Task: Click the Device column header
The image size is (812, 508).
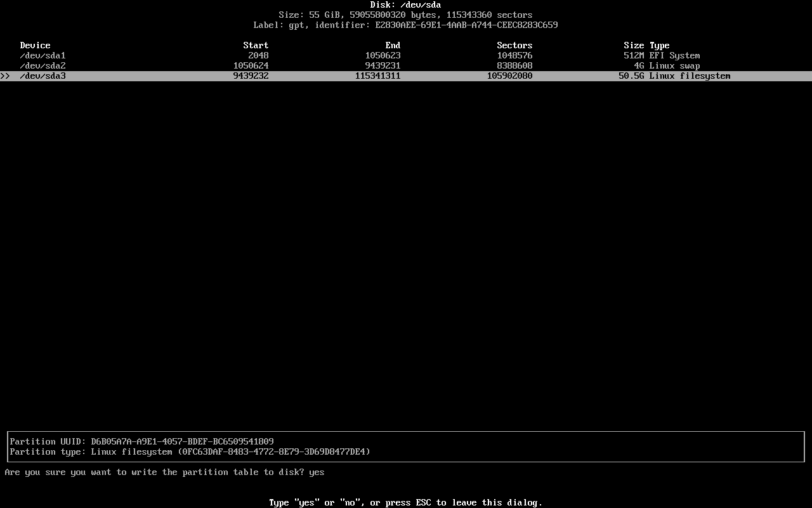Action: coord(36,46)
